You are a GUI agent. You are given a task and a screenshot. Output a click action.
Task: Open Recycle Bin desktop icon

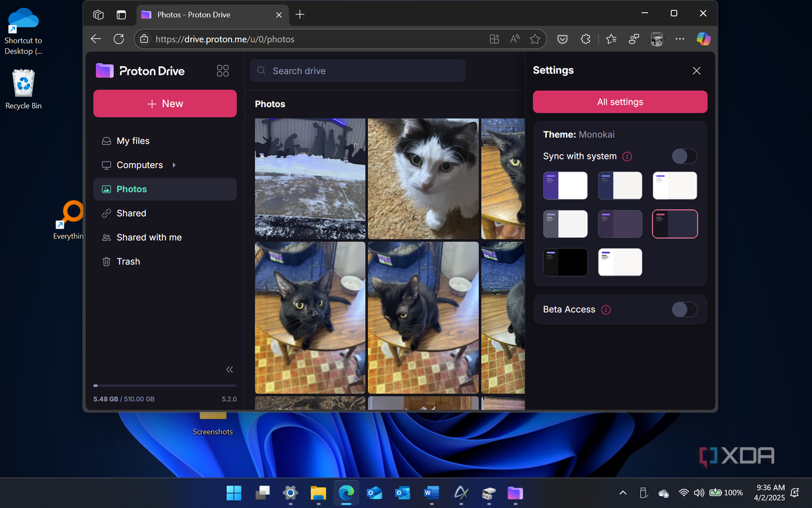point(23,90)
